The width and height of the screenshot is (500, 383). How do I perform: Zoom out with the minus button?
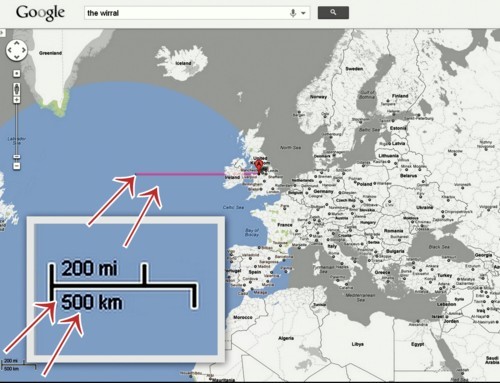point(17,166)
